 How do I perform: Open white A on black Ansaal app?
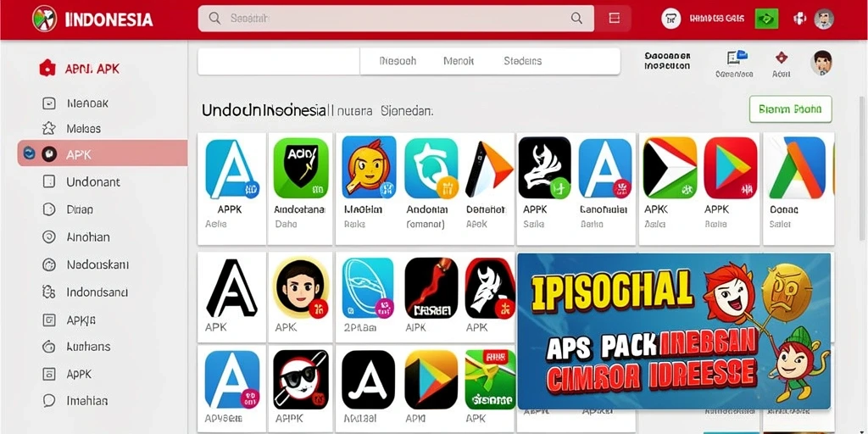coord(368,380)
